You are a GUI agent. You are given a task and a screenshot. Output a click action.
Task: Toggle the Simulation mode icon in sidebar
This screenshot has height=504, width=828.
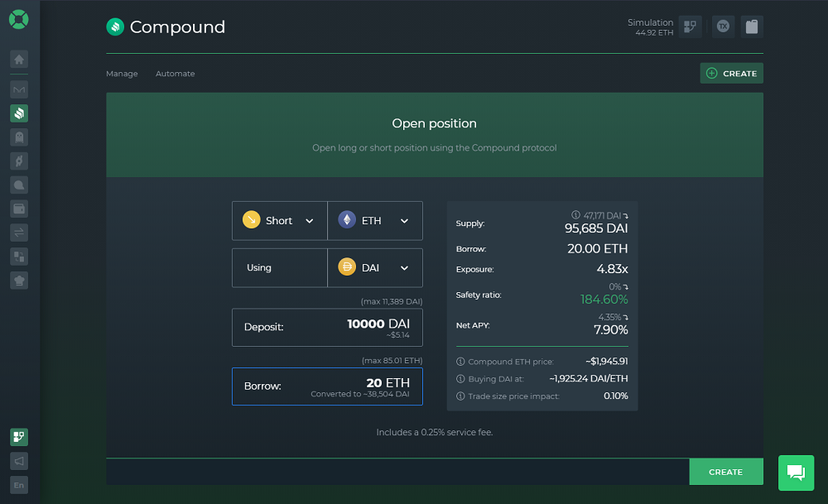(x=19, y=437)
